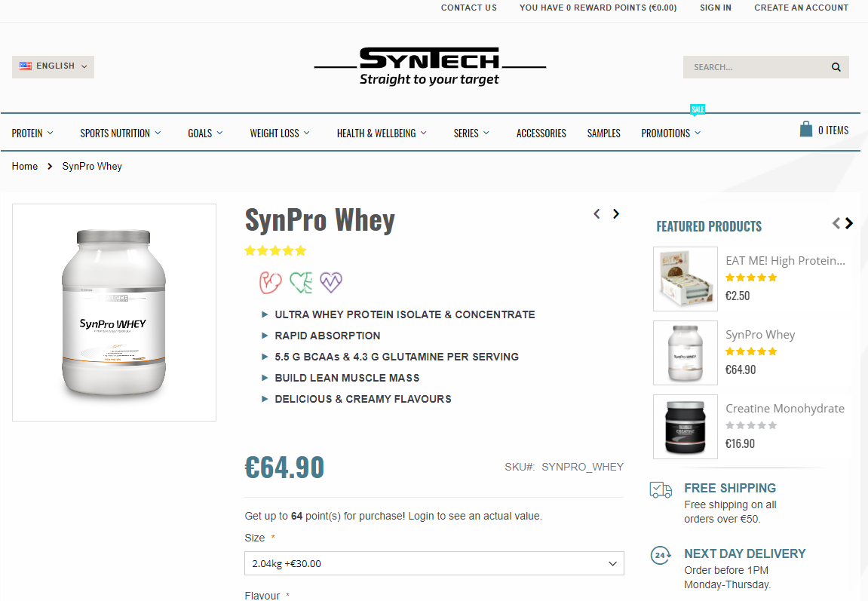
Task: Open the Accessories menu item
Action: coord(541,133)
